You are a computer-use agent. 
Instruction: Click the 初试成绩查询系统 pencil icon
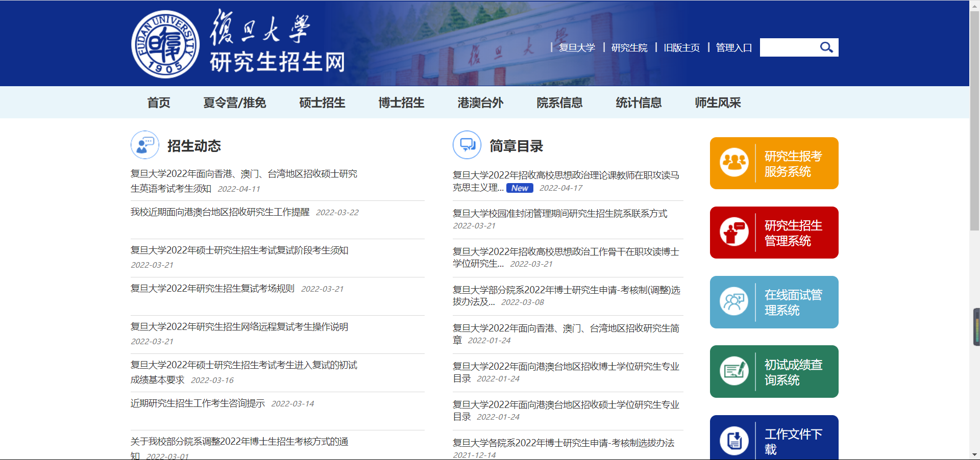pos(734,371)
